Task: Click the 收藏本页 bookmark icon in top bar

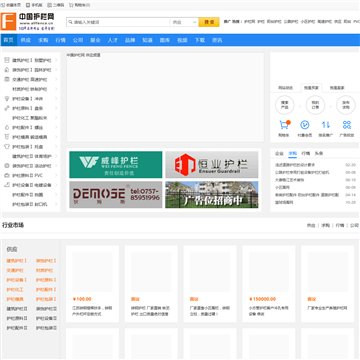Action: tap(3, 5)
